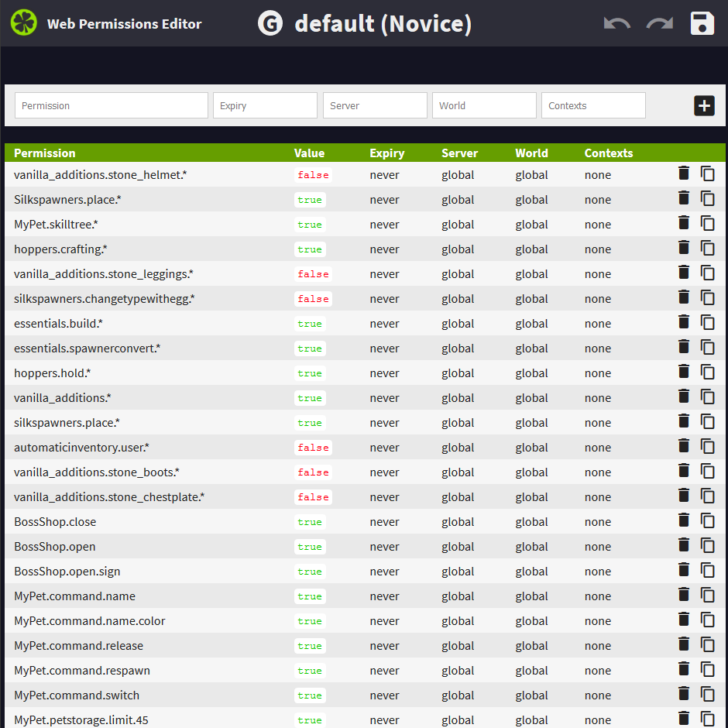Add permission with the plus button
Viewport: 728px width, 728px height.
[x=704, y=105]
